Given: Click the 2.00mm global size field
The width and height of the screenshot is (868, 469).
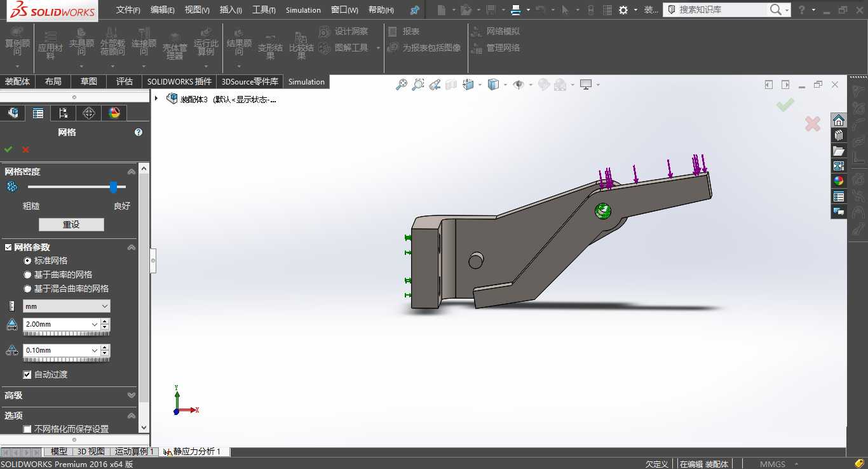Looking at the screenshot, I should [x=57, y=324].
